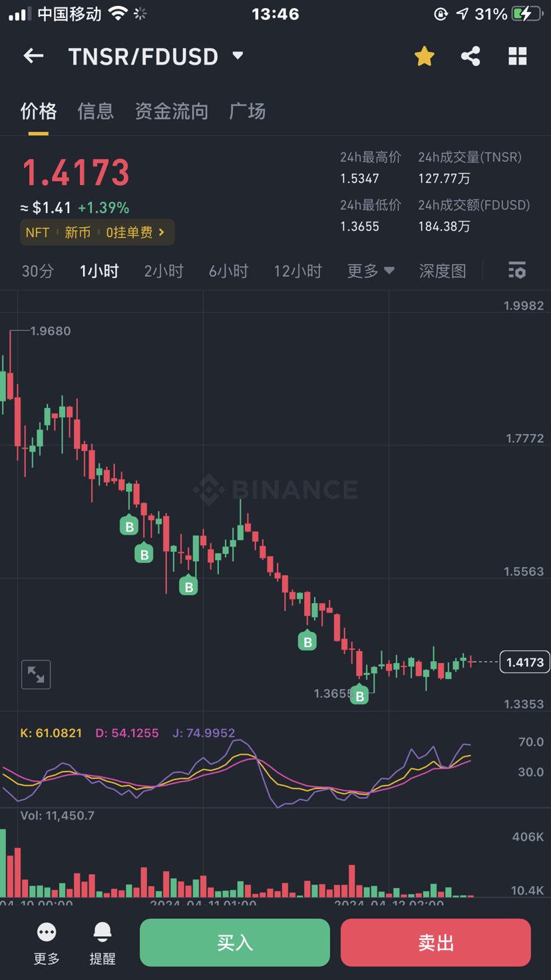Open the 提醒 bell alert icon
551x980 pixels.
click(102, 932)
